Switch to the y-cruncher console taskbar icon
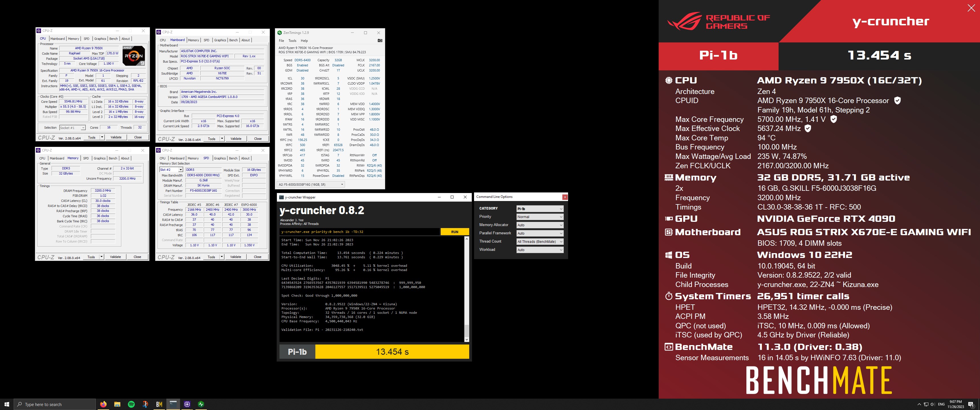 point(173,404)
